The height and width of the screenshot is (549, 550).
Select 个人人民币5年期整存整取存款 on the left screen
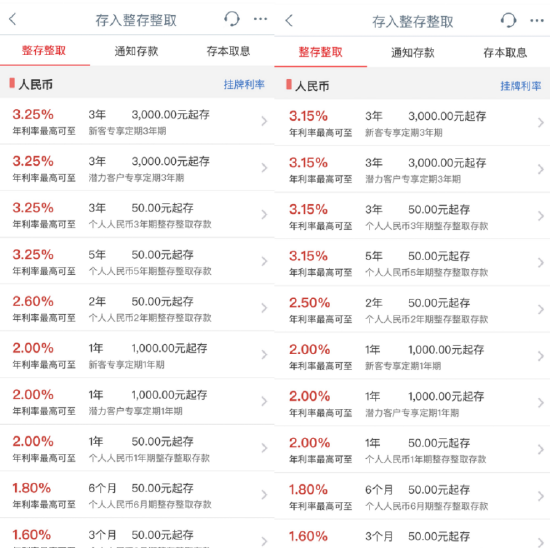(x=150, y=271)
